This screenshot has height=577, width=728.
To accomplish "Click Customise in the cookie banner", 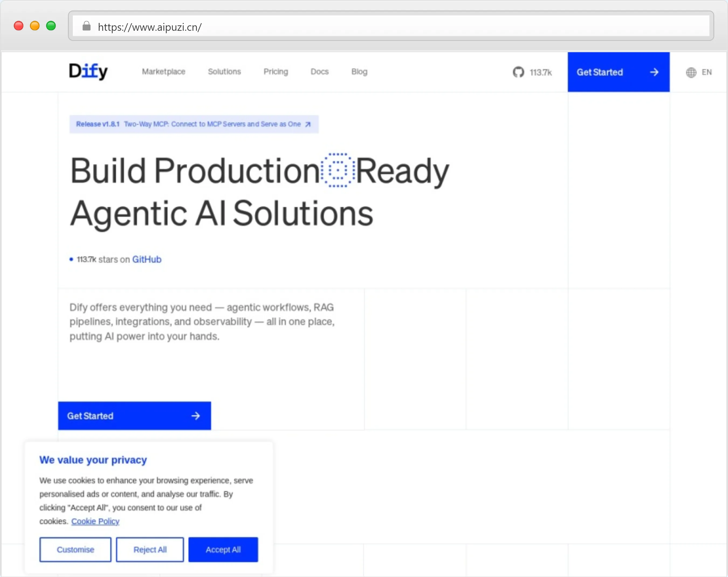I will (x=75, y=550).
